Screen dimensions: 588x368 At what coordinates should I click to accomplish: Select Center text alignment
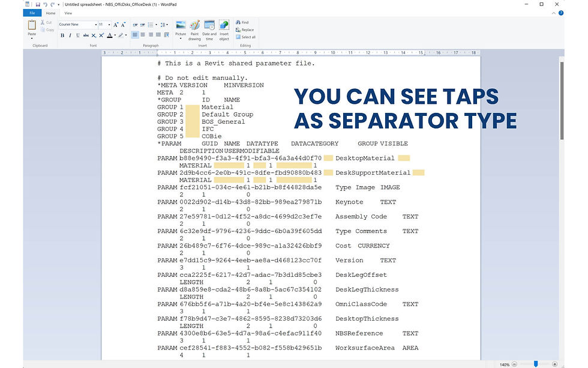[143, 34]
